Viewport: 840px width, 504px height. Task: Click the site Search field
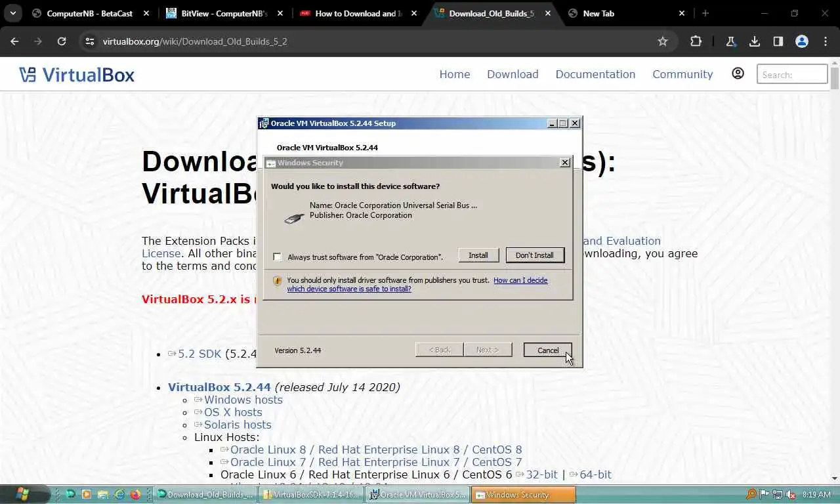click(792, 74)
